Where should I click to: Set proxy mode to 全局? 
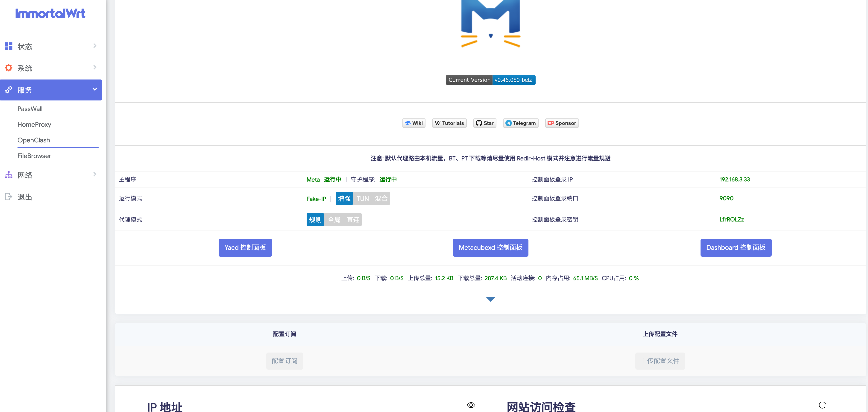(334, 220)
